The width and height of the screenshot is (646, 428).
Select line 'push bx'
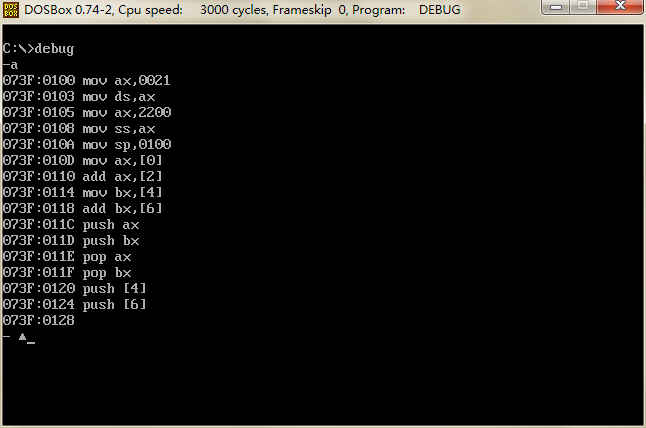point(71,241)
